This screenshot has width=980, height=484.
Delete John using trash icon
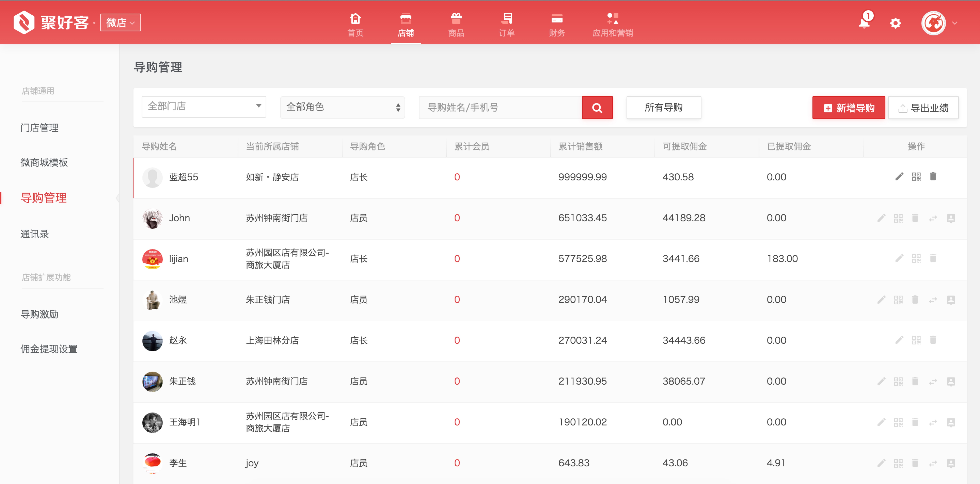pyautogui.click(x=915, y=218)
